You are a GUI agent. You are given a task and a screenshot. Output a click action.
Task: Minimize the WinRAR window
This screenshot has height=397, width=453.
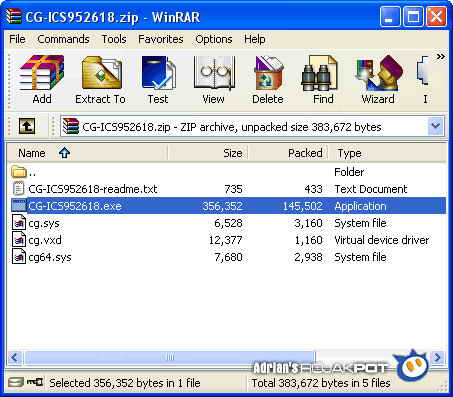389,17
